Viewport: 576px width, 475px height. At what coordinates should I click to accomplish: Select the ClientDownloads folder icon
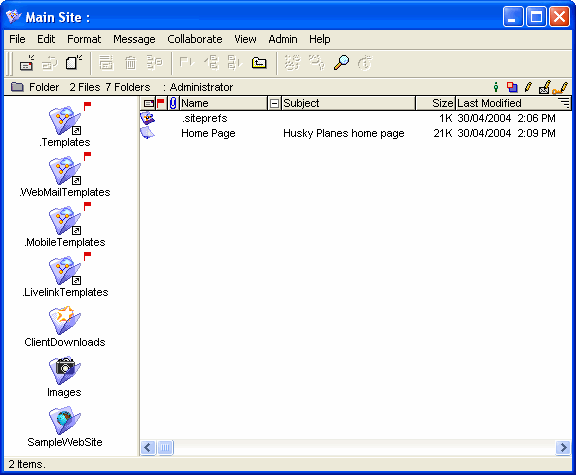pos(65,320)
